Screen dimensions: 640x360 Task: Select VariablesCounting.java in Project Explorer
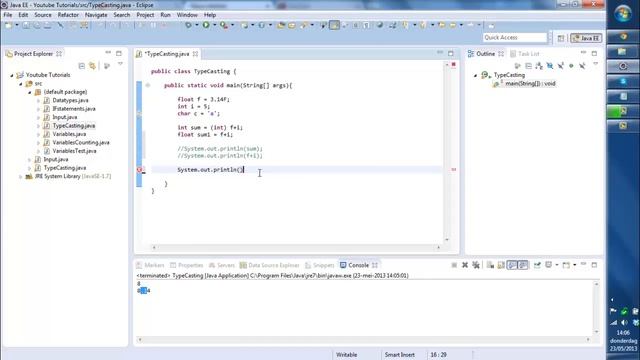click(x=81, y=142)
